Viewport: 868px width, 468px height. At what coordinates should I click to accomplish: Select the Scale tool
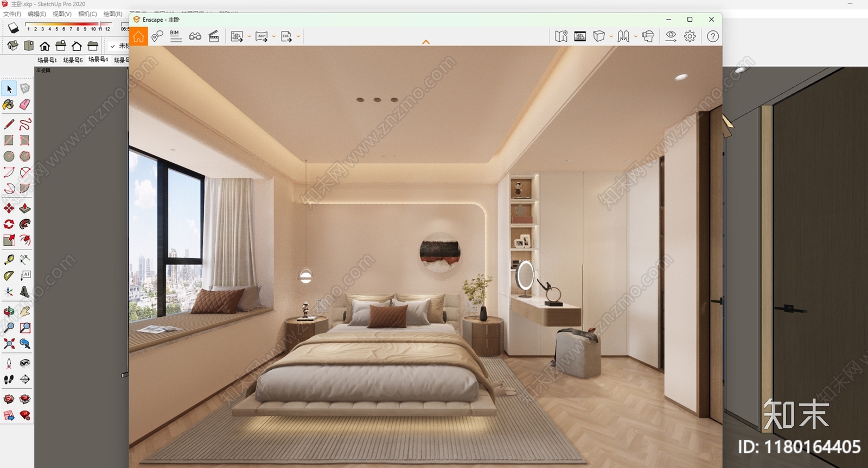9,240
